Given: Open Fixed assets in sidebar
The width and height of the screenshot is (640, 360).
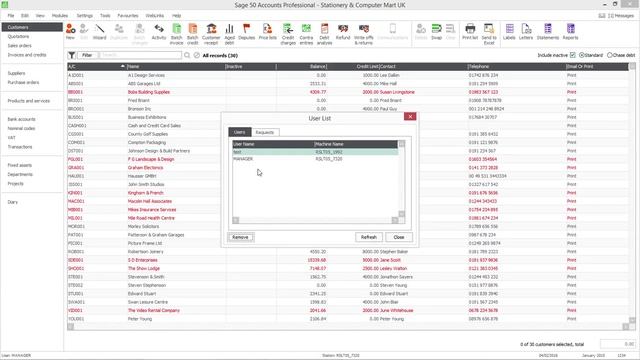Looking at the screenshot, I should [20, 165].
